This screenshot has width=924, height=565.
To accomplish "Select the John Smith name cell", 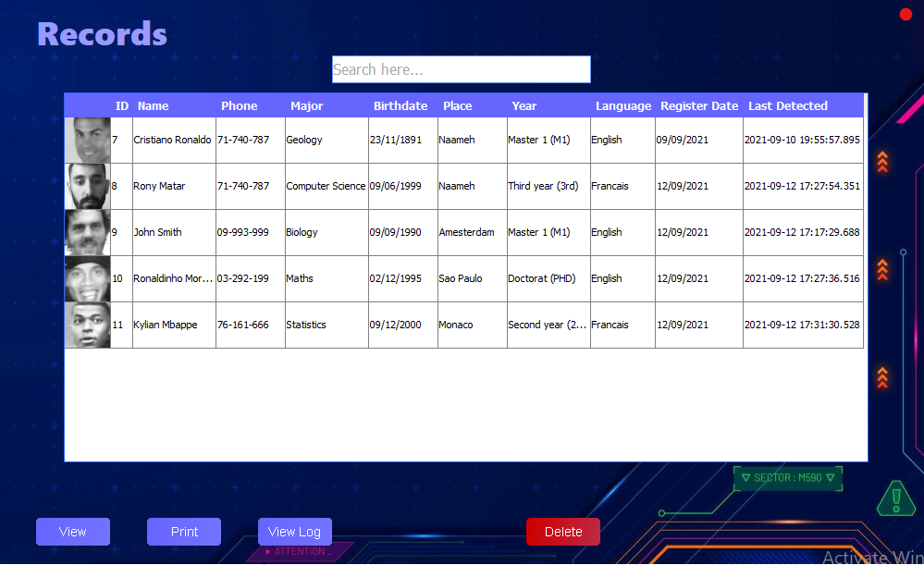I will [x=174, y=233].
